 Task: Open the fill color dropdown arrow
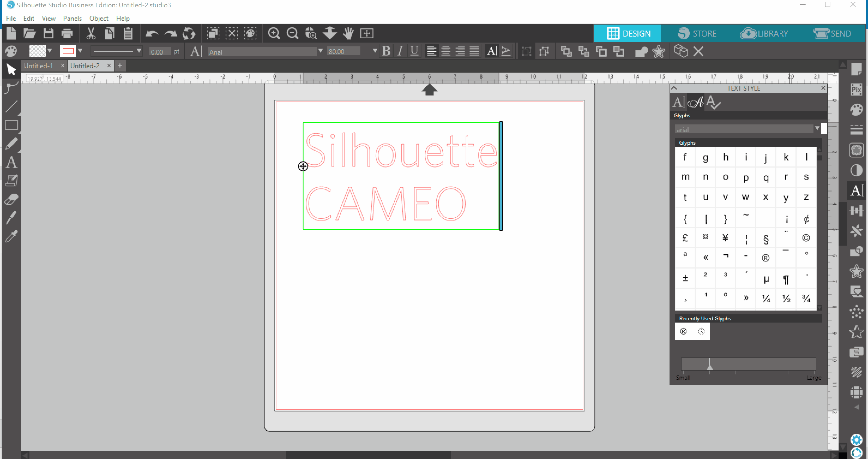pos(50,51)
